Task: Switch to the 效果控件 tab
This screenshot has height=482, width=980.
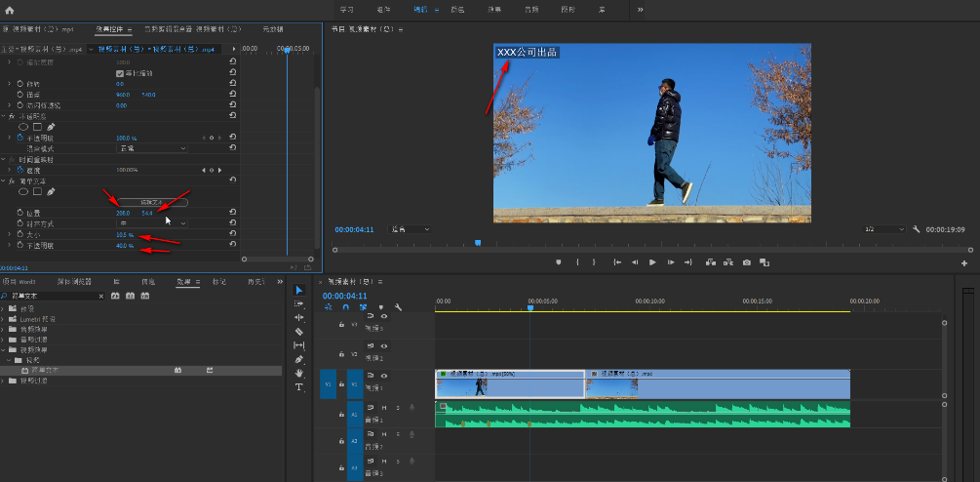Action: tap(109, 30)
